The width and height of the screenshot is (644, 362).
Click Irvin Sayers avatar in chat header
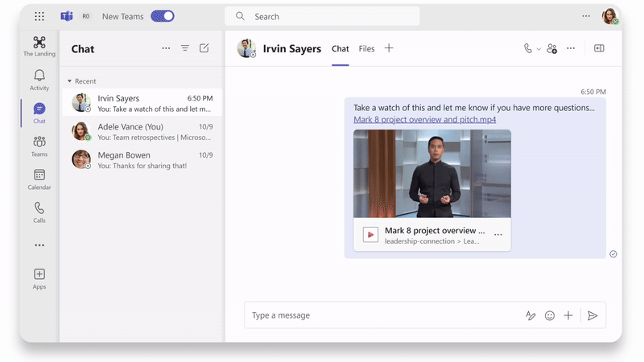coord(246,48)
